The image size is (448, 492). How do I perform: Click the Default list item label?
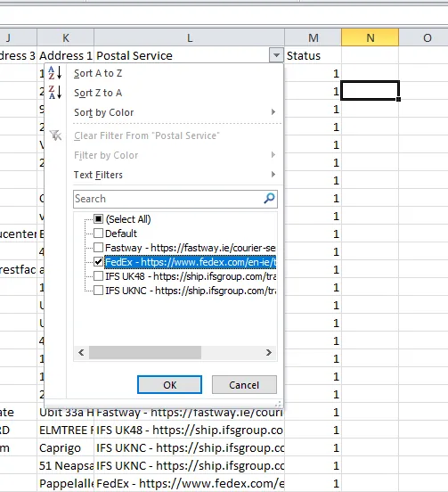(x=121, y=234)
